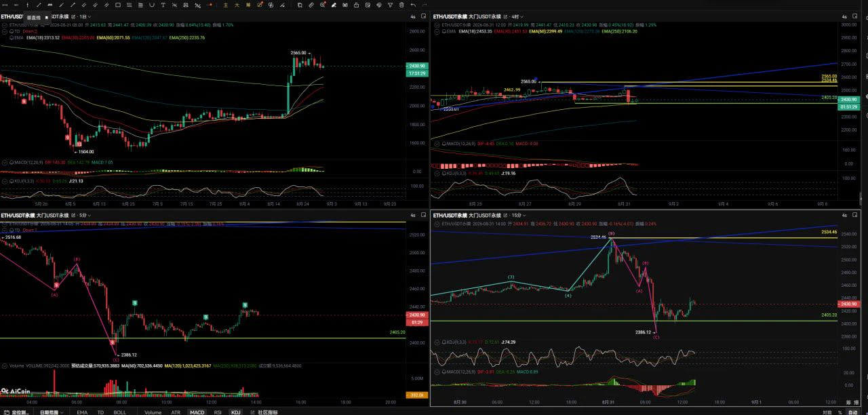Collapse the KDJ pane in the 15分 chart

point(436,342)
